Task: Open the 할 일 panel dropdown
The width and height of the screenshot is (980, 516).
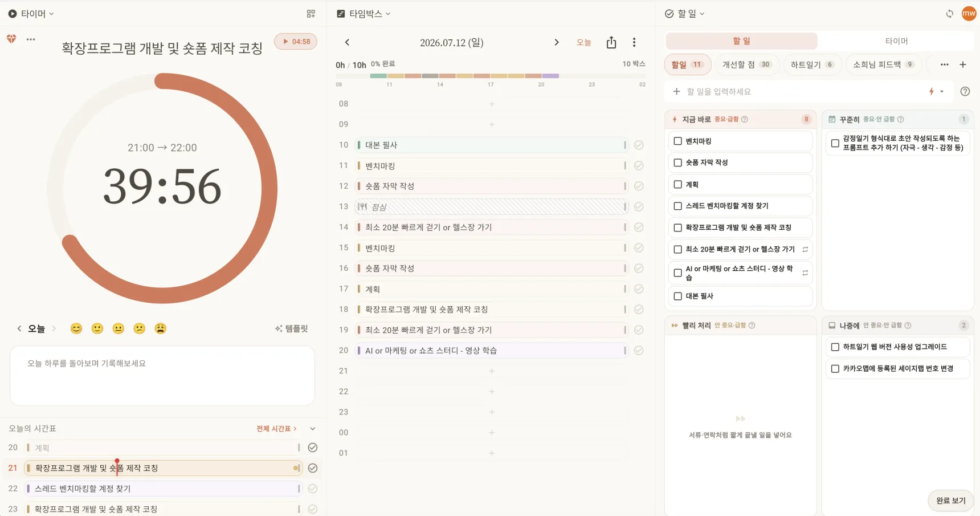Action: coord(685,14)
